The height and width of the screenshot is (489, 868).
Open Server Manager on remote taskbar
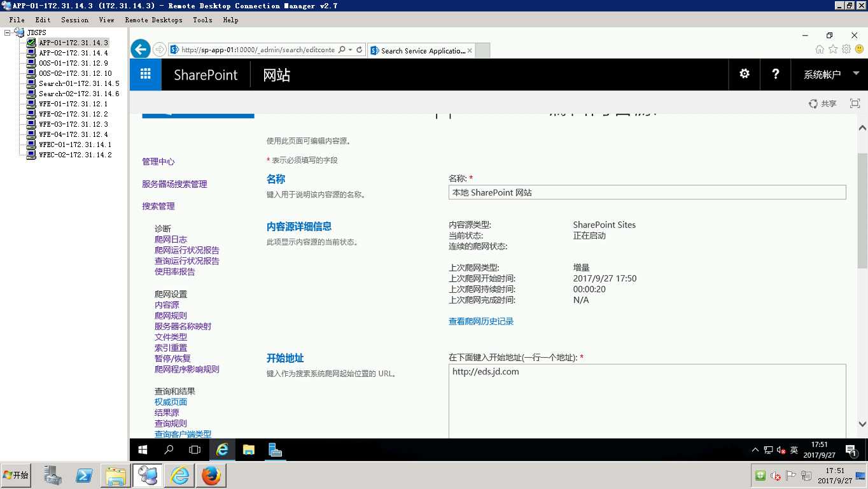point(275,450)
